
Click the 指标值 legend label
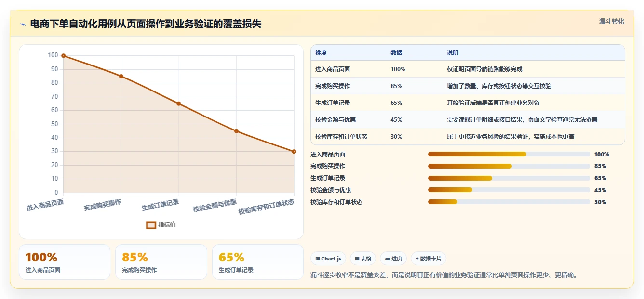[167, 225]
